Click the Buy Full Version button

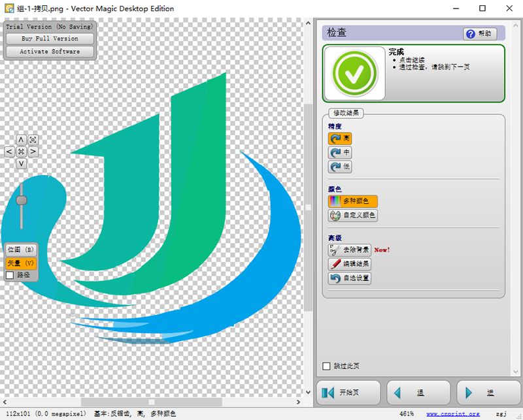coord(50,39)
